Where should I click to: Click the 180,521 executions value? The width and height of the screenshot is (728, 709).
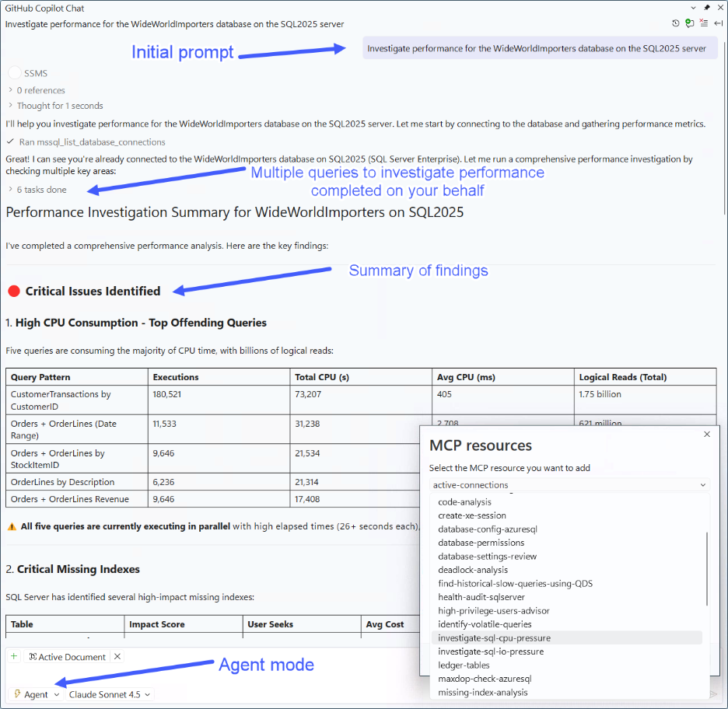[x=167, y=394]
